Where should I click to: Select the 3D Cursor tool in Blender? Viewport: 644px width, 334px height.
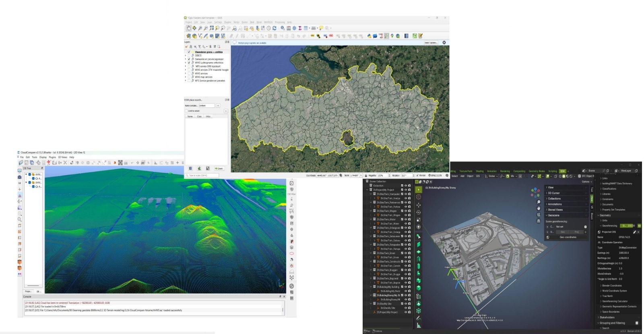point(419,197)
